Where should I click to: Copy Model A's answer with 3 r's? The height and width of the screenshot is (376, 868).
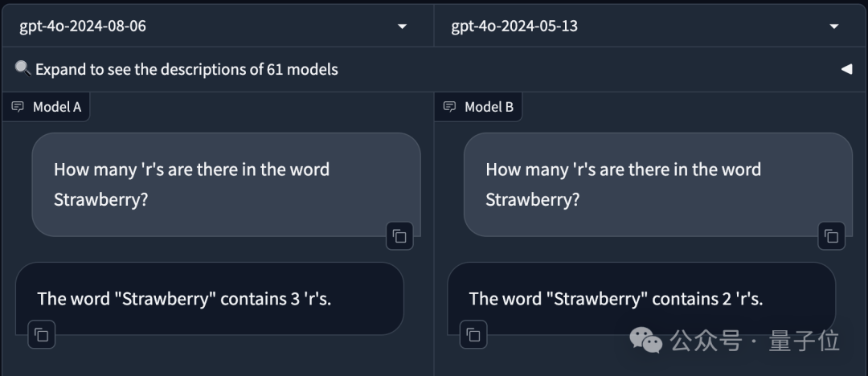pos(42,335)
